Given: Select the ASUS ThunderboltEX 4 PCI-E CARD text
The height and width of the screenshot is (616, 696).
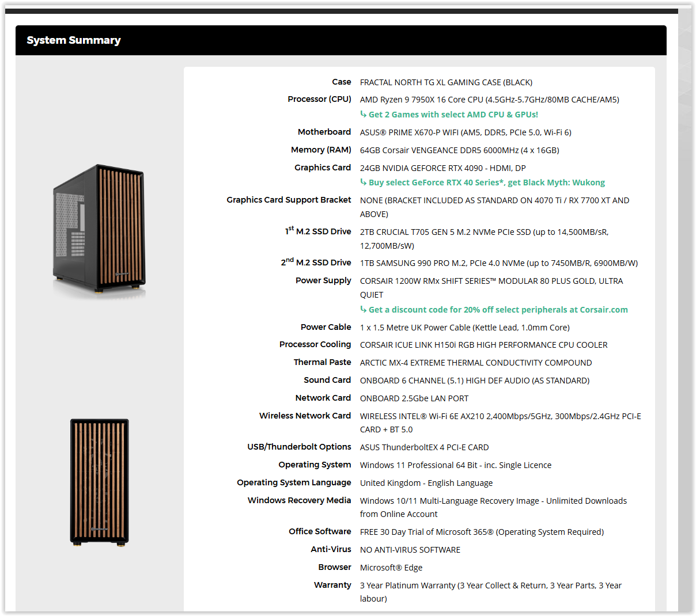Looking at the screenshot, I should 424,447.
